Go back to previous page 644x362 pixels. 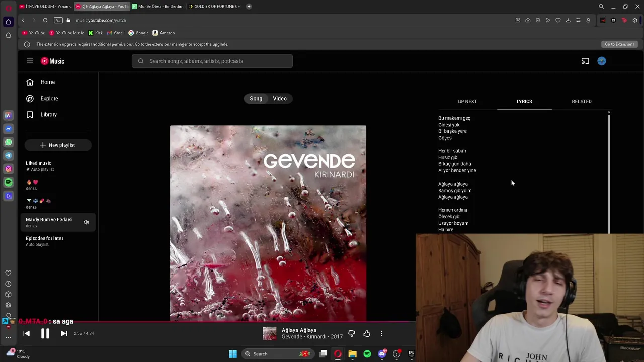click(23, 20)
